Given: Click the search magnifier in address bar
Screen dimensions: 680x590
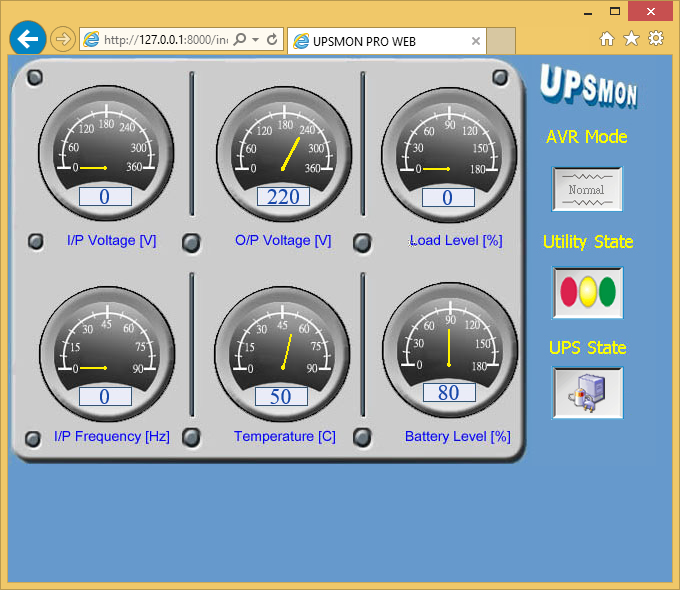Looking at the screenshot, I should [x=239, y=39].
